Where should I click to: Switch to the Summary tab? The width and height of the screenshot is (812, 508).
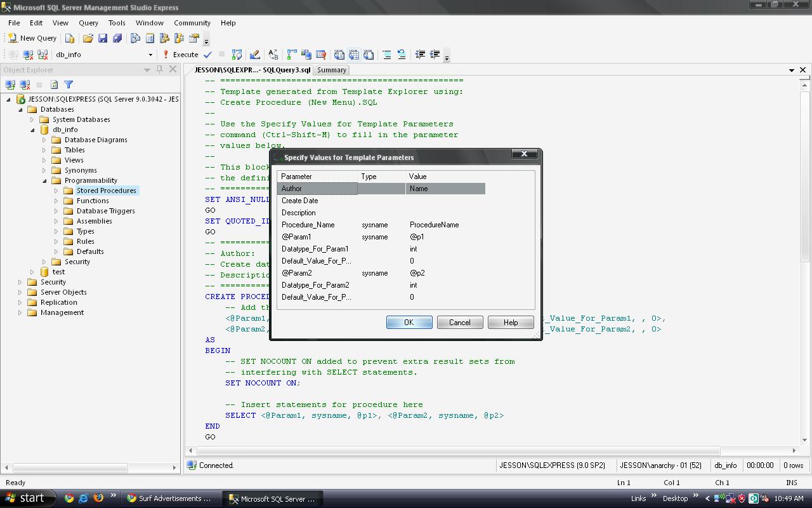pyautogui.click(x=331, y=70)
